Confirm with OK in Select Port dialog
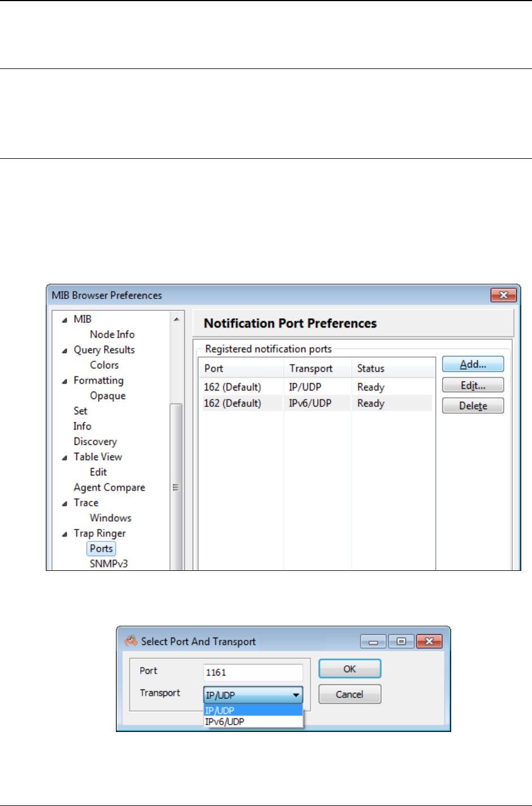532x806 pixels. [x=350, y=669]
